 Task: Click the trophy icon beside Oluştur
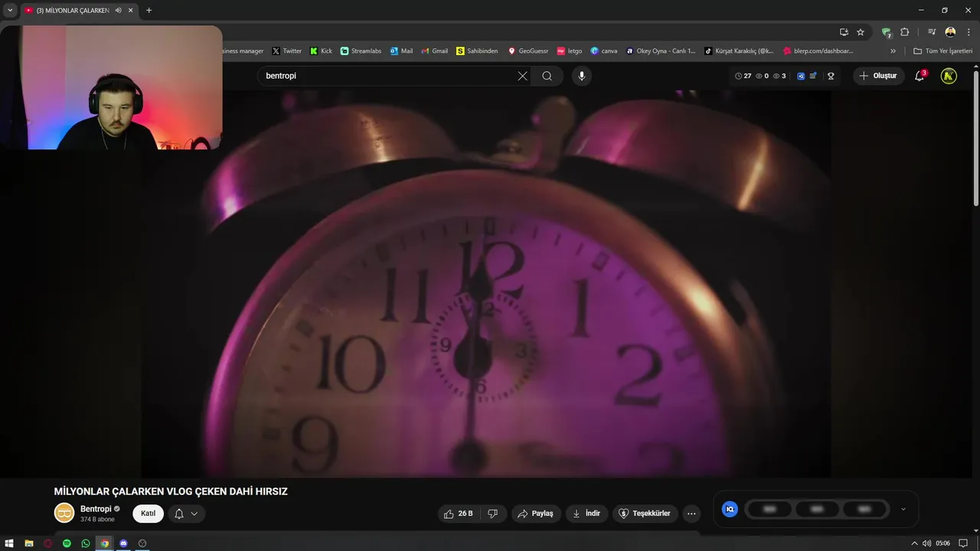(x=831, y=76)
